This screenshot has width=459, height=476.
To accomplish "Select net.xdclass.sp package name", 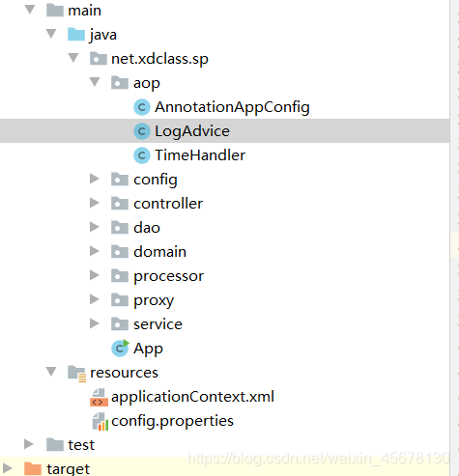I will 159,59.
